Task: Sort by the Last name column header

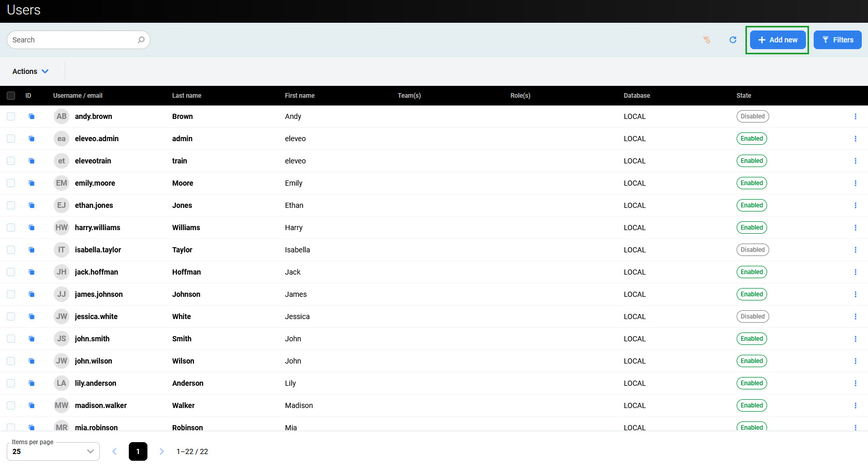Action: [x=187, y=96]
